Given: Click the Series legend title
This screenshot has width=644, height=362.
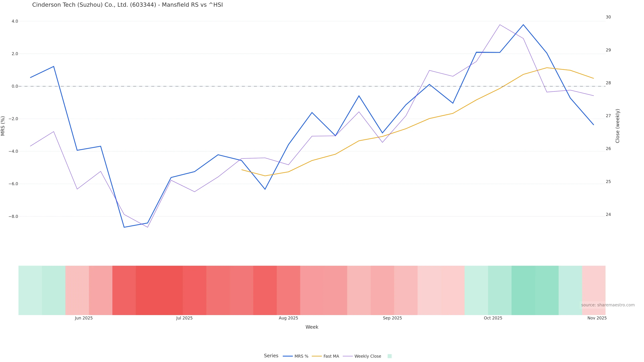Looking at the screenshot, I should click(x=271, y=356).
